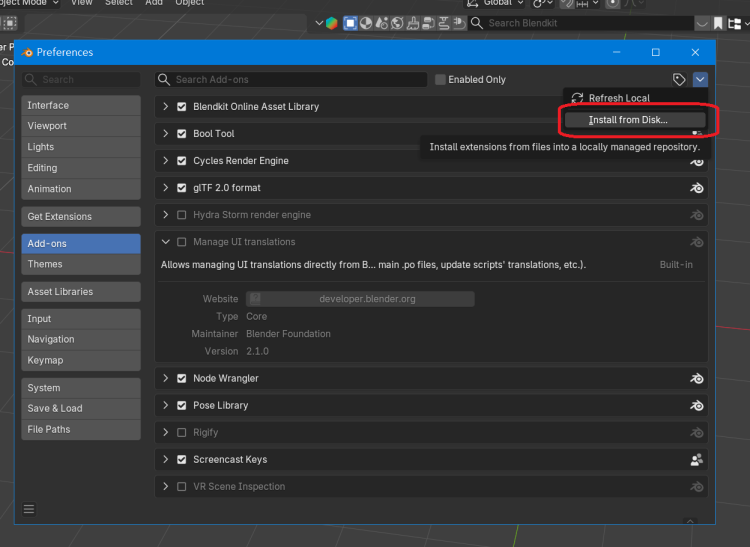Choose Refresh Local menu entry
The height and width of the screenshot is (547, 750).
click(635, 98)
